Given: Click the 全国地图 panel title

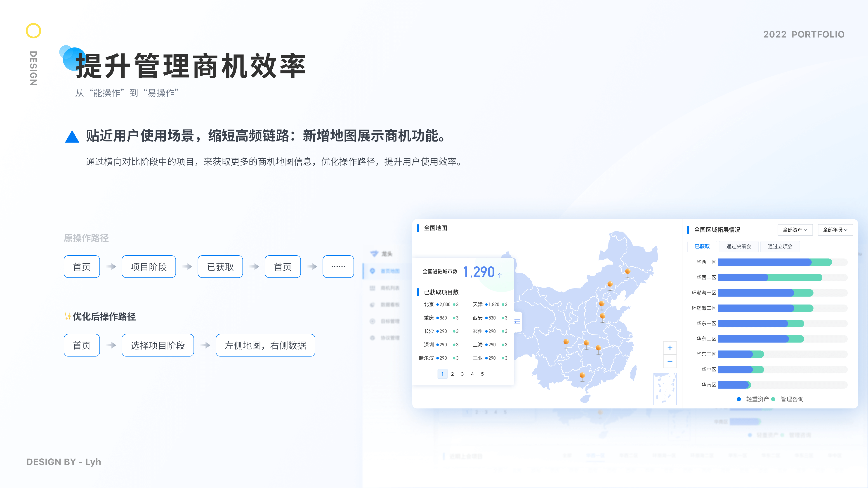Looking at the screenshot, I should pos(435,228).
